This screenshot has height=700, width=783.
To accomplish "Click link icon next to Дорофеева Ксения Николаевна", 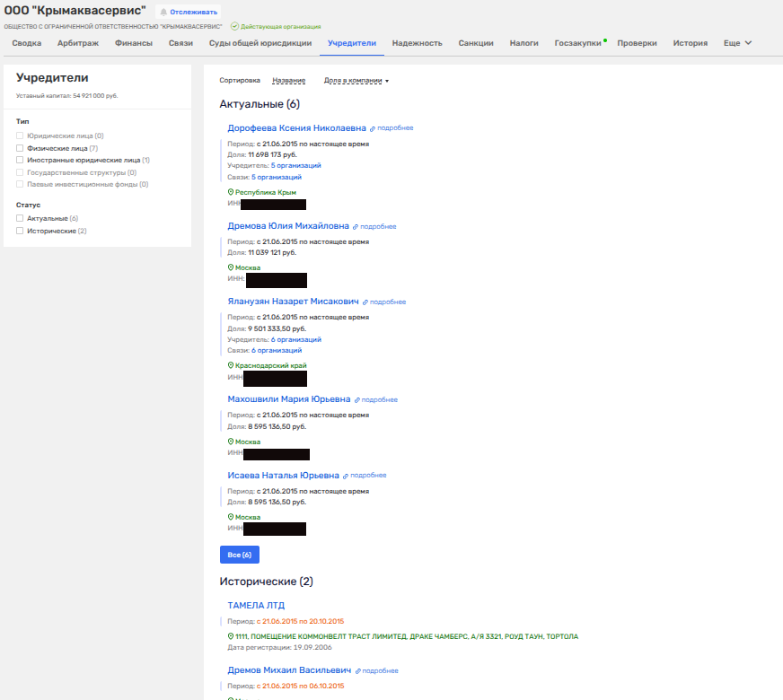I will click(373, 128).
